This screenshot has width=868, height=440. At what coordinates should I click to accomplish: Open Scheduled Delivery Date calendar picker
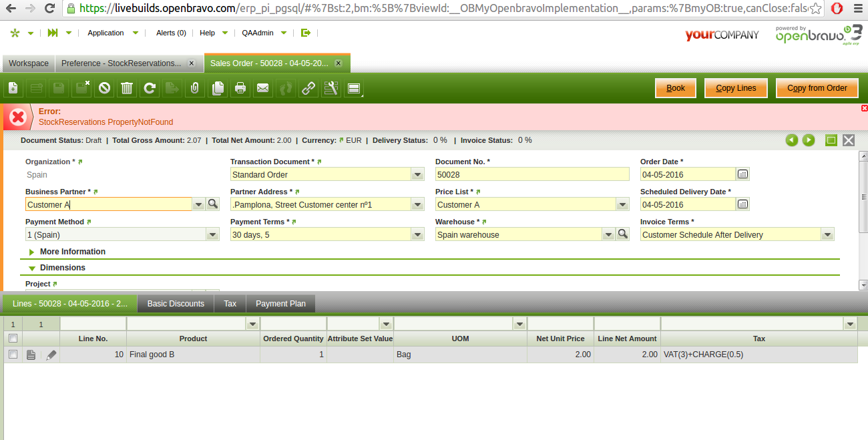pyautogui.click(x=742, y=204)
